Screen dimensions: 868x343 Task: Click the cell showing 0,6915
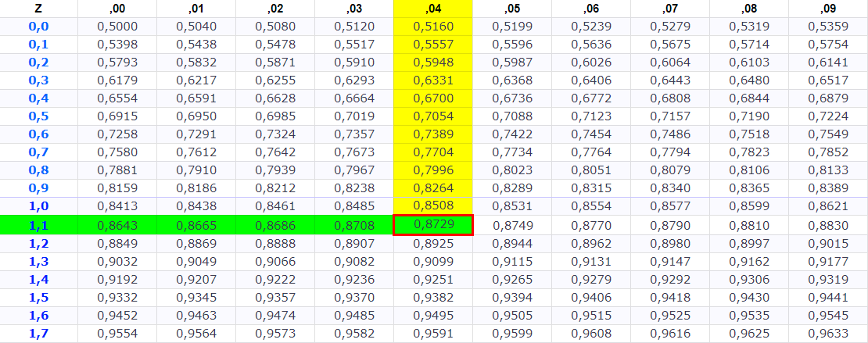(117, 116)
